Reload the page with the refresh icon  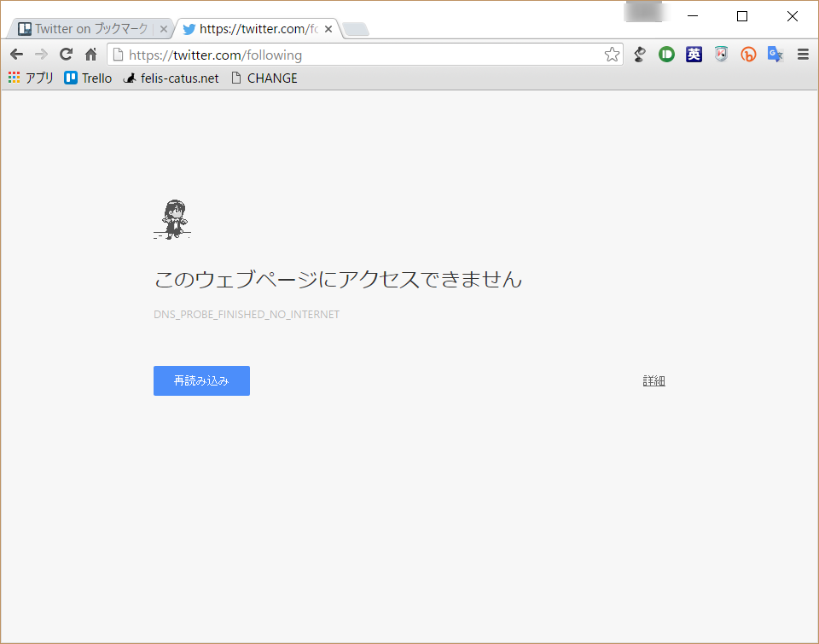pos(66,54)
